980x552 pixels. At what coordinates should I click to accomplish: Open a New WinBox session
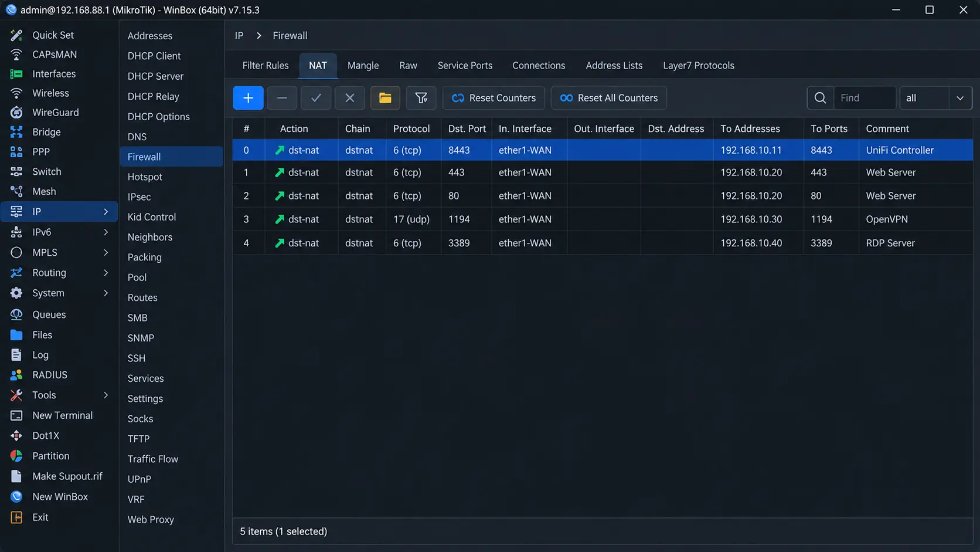click(59, 497)
